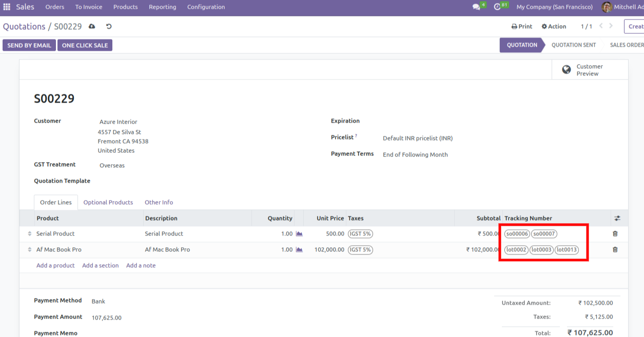
Task: Open the chat messages icon
Action: click(x=476, y=7)
